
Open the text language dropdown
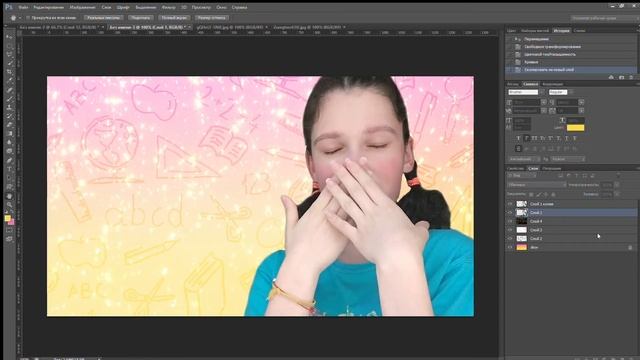pos(524,159)
